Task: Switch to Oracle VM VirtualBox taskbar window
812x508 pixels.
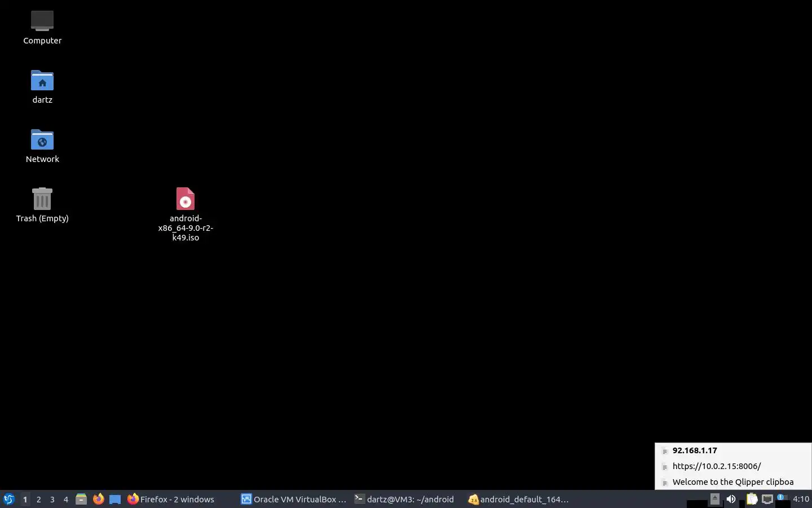Action: [x=294, y=499]
